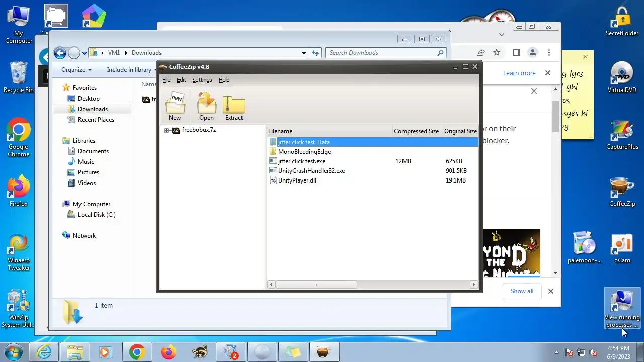644x362 pixels.
Task: Expand the freebobux.7z tree node
Action: pos(166,130)
